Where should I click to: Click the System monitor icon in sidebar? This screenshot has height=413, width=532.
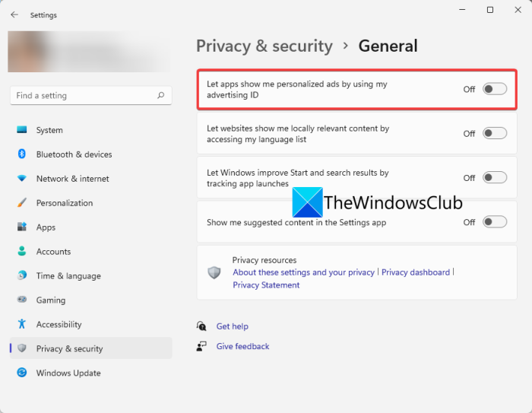pos(22,130)
